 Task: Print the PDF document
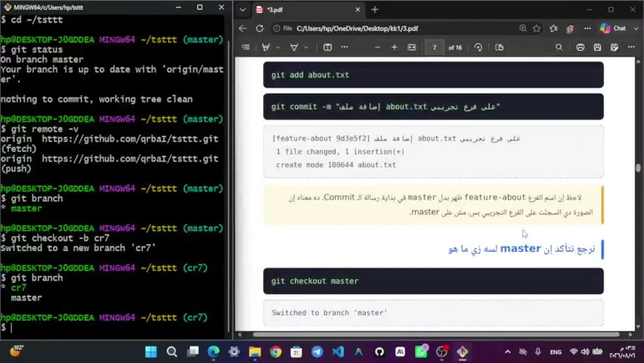point(581,47)
